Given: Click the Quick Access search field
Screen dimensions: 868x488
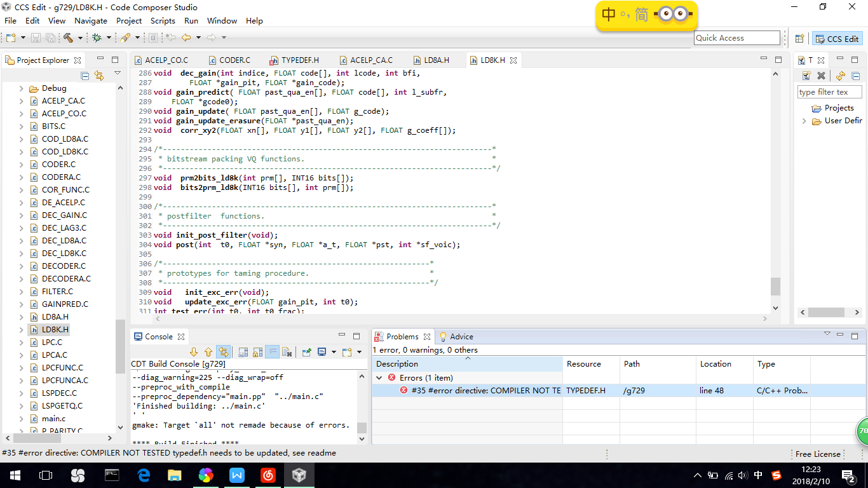Looking at the screenshot, I should (736, 38).
